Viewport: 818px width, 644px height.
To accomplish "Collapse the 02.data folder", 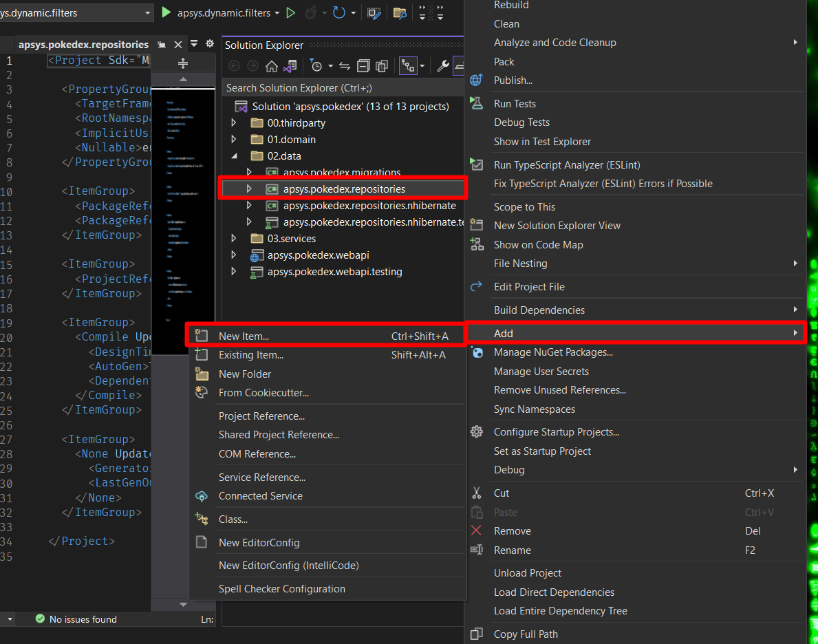I will (x=234, y=156).
